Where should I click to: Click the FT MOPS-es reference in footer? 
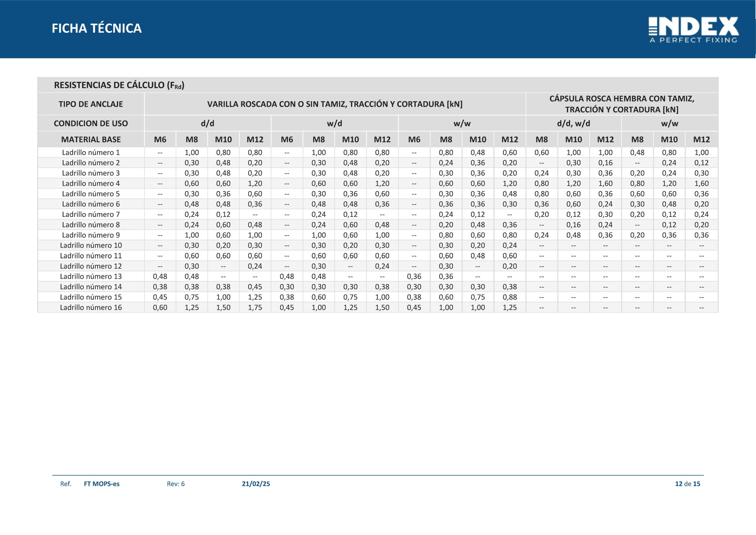102,484
